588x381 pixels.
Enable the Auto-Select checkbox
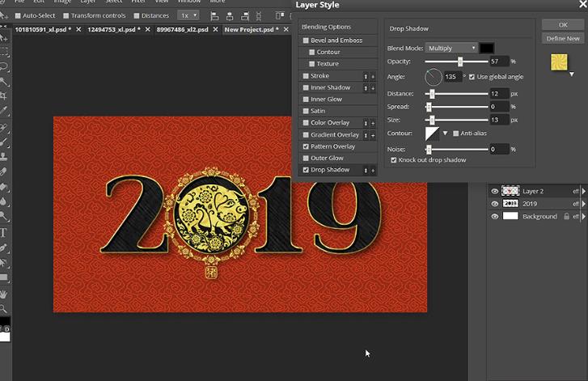(x=18, y=15)
